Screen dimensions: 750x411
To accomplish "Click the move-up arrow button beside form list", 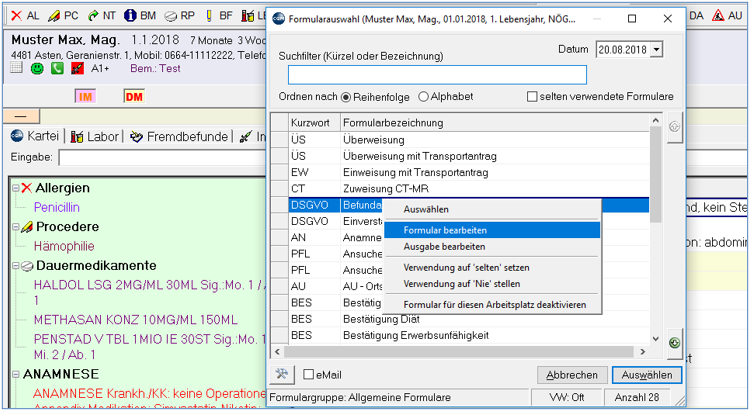I will pyautogui.click(x=674, y=127).
